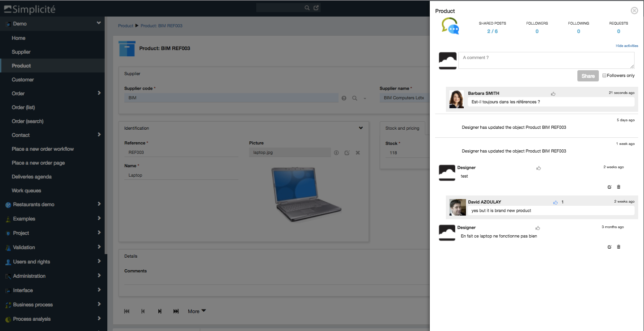This screenshot has height=331, width=644.
Task: Click the Following count
Action: [579, 31]
